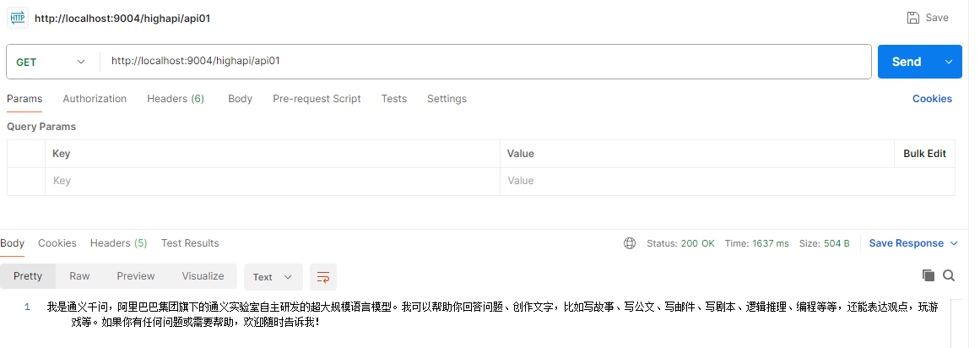Image resolution: width=980 pixels, height=348 pixels.
Task: Click the Query Params heading
Action: coord(41,127)
